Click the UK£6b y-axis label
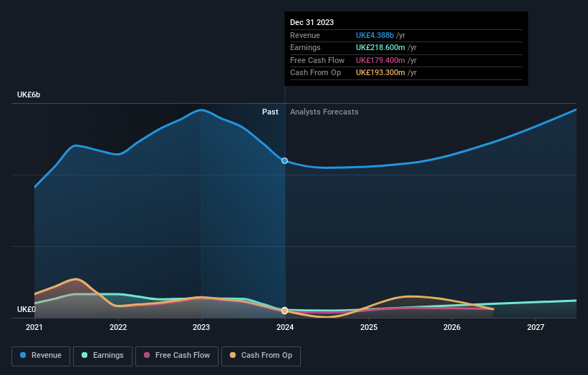The width and height of the screenshot is (588, 375). pyautogui.click(x=29, y=94)
